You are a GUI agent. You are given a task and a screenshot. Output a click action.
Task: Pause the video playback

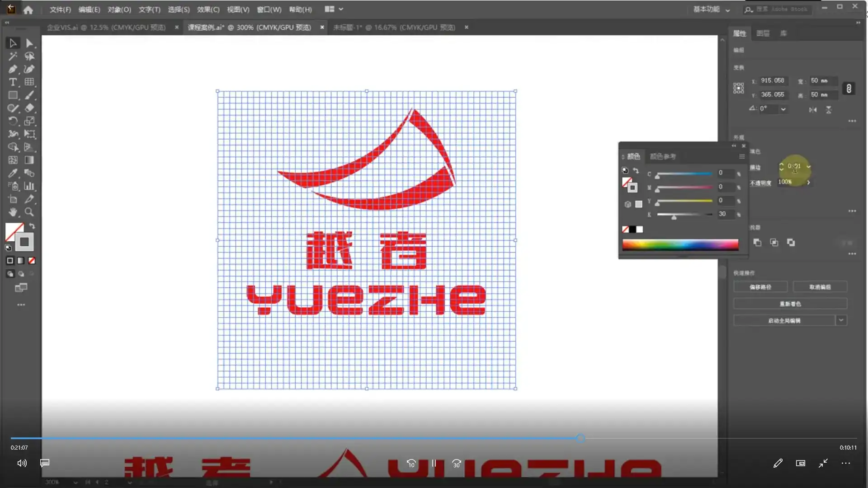tap(434, 463)
